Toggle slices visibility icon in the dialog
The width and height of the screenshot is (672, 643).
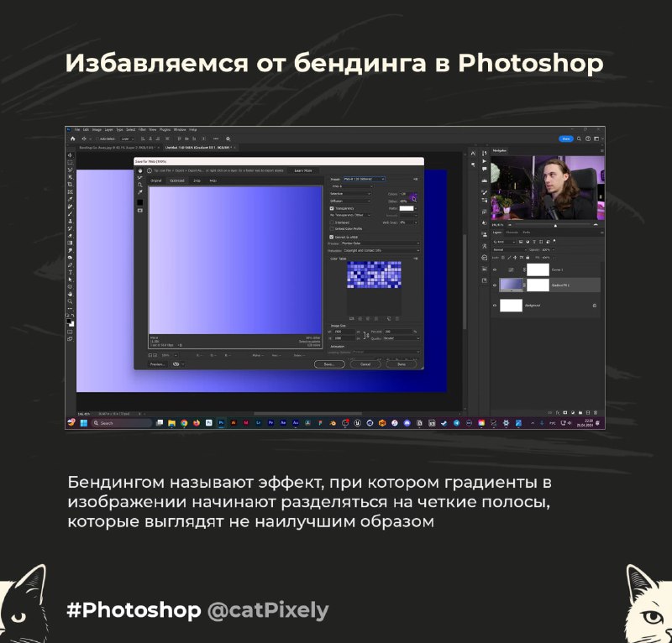click(139, 211)
